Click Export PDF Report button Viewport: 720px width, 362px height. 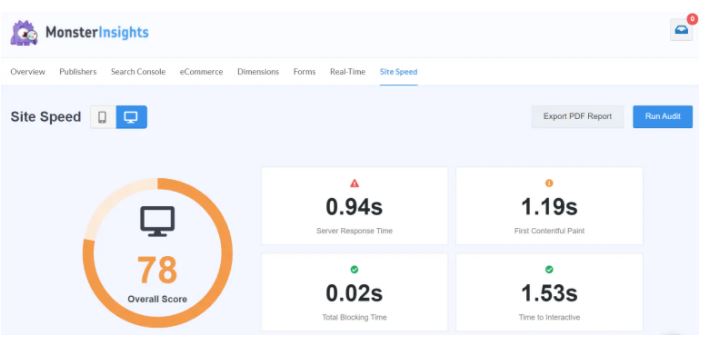[577, 117]
